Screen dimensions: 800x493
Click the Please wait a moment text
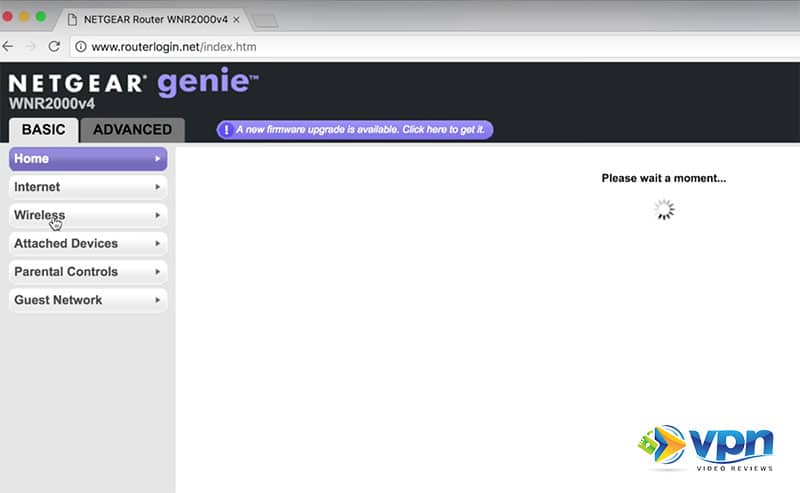(x=664, y=178)
